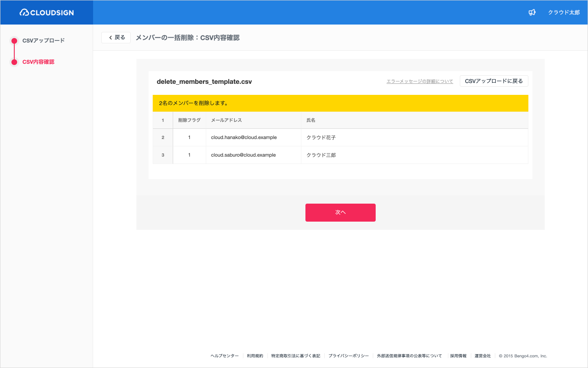Open the announcements megaphone icon
The image size is (588, 368).
[x=532, y=12]
